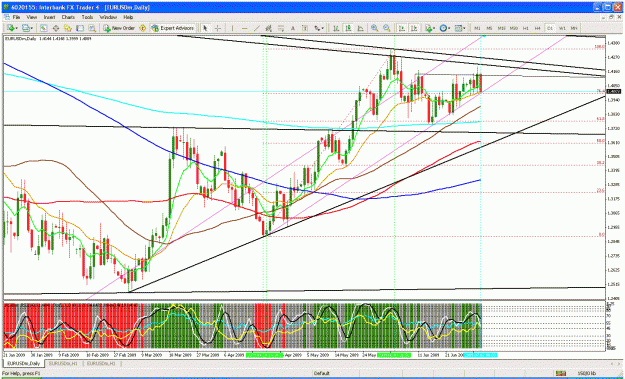
Task: Toggle the Expert Advisors button
Action: (x=173, y=28)
